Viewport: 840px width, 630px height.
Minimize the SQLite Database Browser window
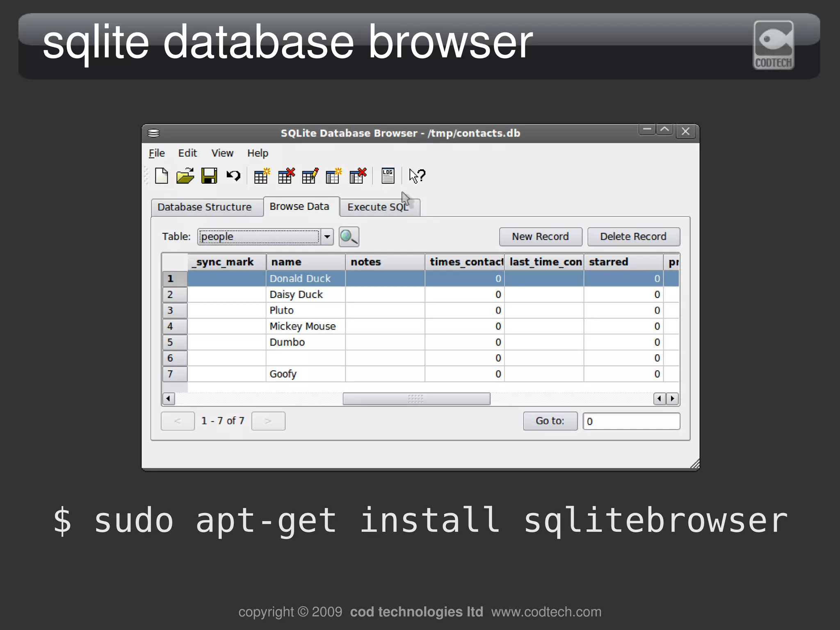coord(647,130)
